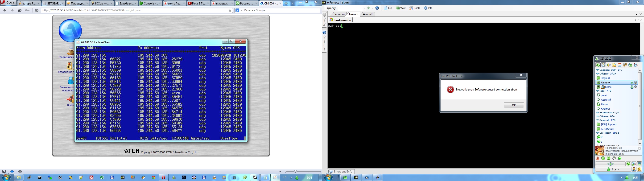Click the QIP contact list scrollbar
644x181 pixels.
click(640, 106)
